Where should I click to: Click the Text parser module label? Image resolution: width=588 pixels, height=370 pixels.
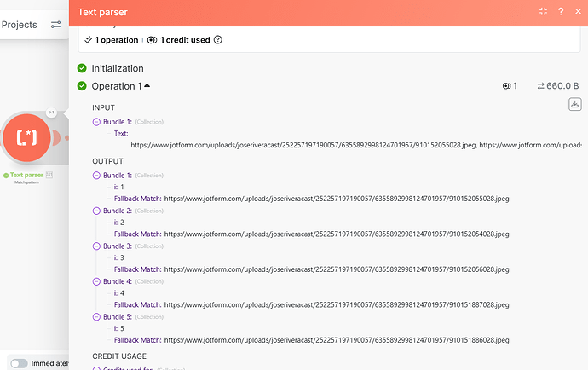(26, 175)
